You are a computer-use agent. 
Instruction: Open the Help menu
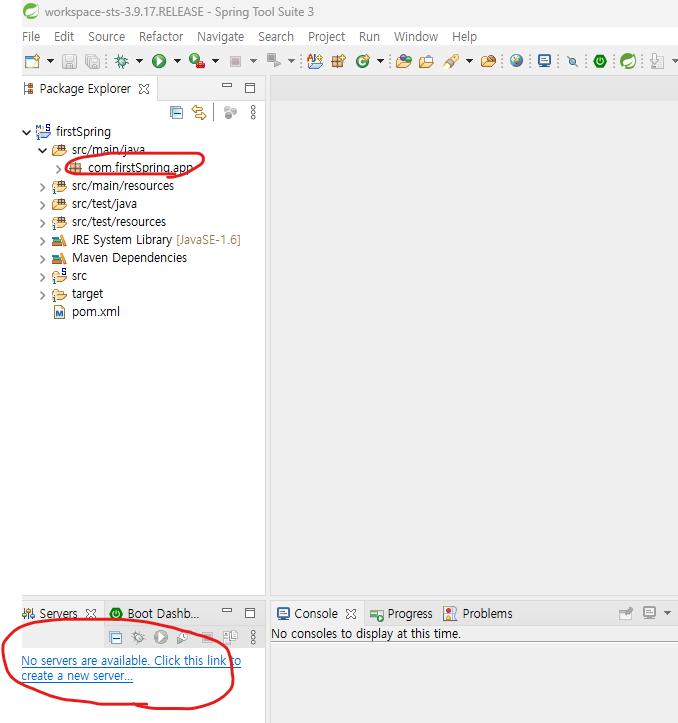tap(464, 37)
